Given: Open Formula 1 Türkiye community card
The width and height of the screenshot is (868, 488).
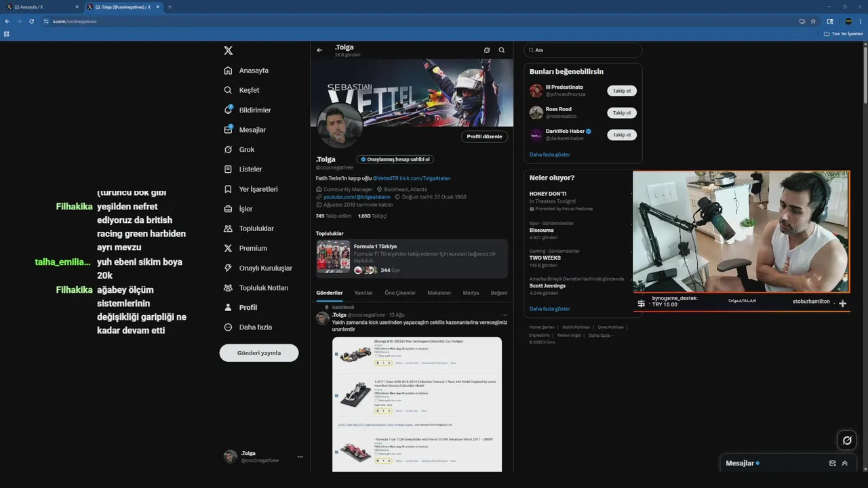Looking at the screenshot, I should click(x=412, y=259).
